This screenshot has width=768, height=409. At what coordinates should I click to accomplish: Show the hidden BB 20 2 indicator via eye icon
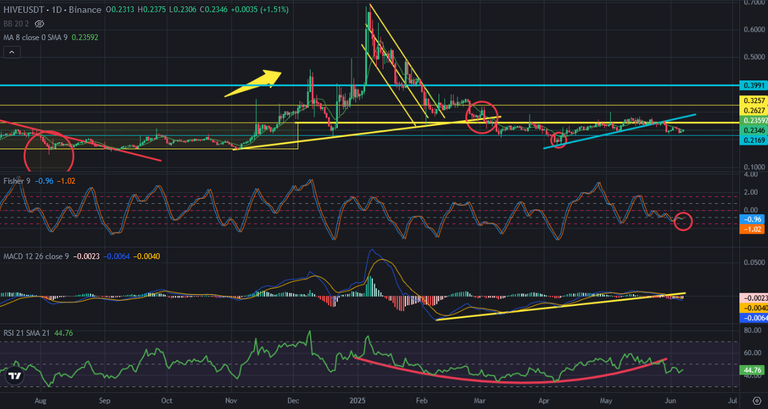click(x=40, y=24)
